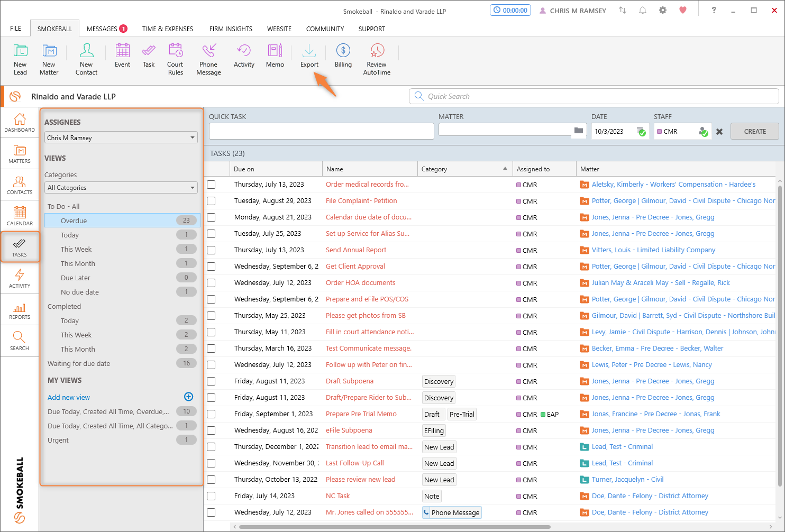This screenshot has height=532, width=785.
Task: Open the Turner, Jacquelyn - Civil link
Action: (627, 480)
